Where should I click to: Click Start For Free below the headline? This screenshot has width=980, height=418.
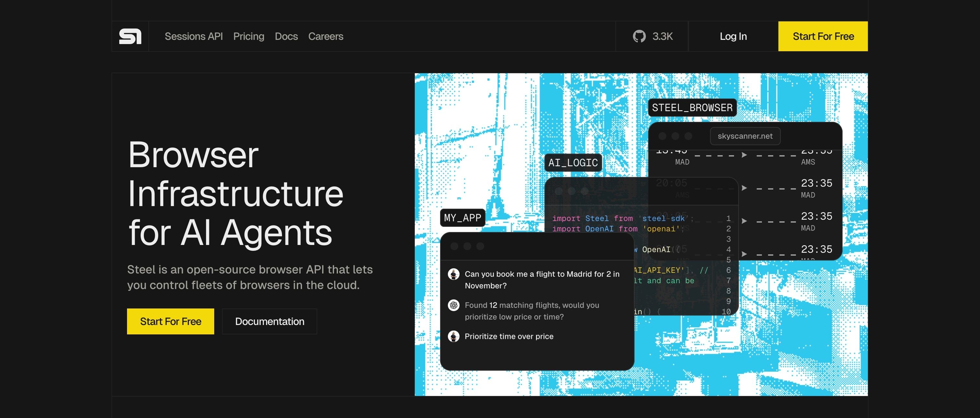click(x=170, y=321)
